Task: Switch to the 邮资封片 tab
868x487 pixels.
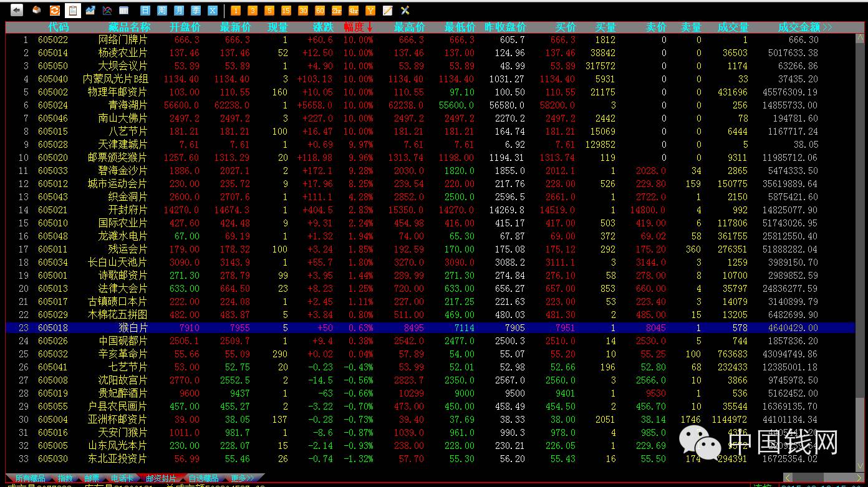Action: click(161, 478)
